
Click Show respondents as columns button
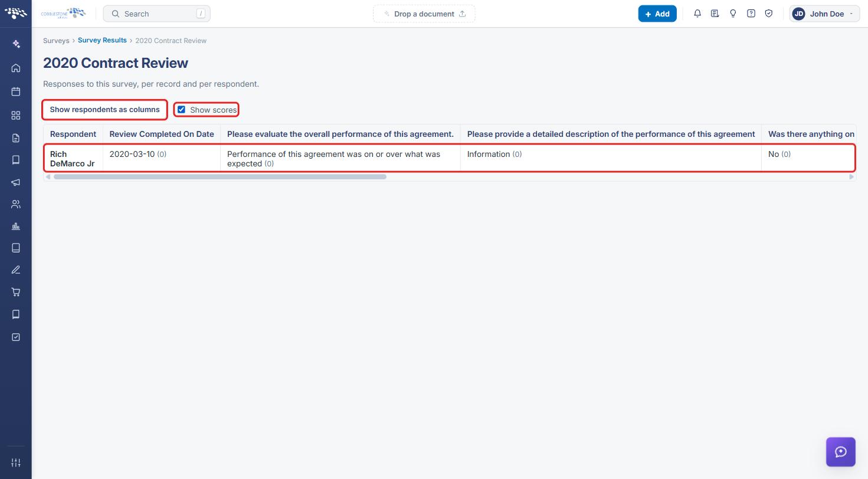click(104, 110)
